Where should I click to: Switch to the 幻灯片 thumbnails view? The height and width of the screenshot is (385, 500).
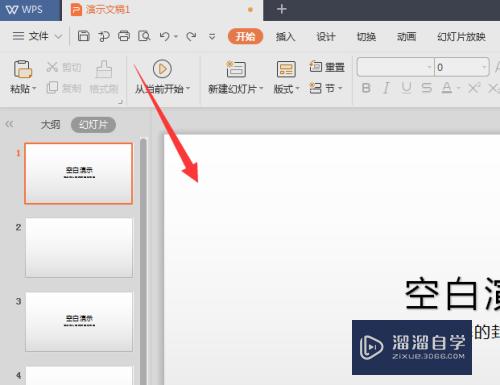tap(93, 125)
